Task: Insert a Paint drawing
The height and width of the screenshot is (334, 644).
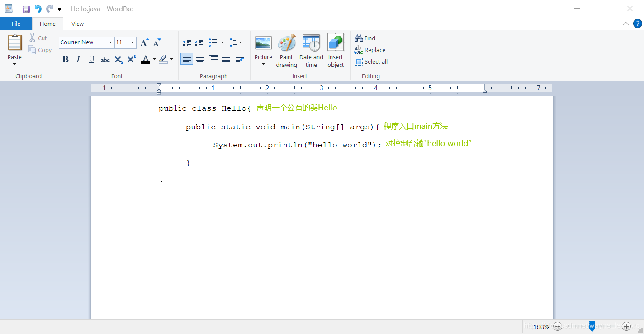Action: [286, 51]
